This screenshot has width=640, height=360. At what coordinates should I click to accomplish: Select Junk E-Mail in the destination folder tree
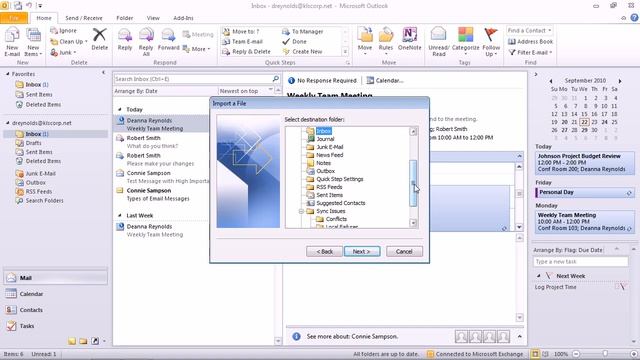(330, 147)
